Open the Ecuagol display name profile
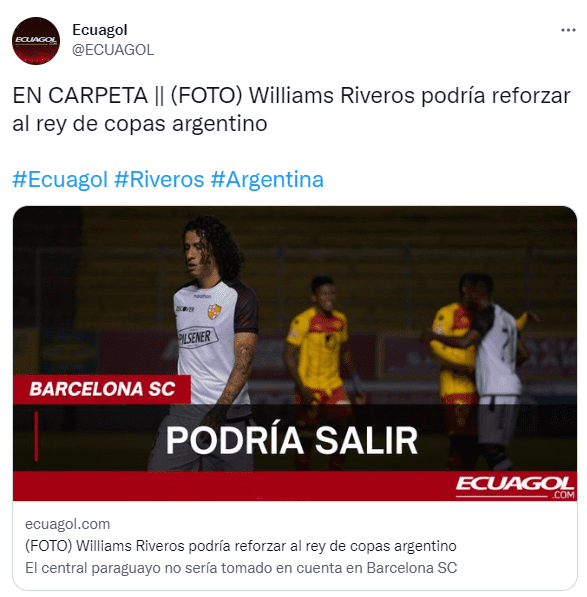 pos(100,30)
